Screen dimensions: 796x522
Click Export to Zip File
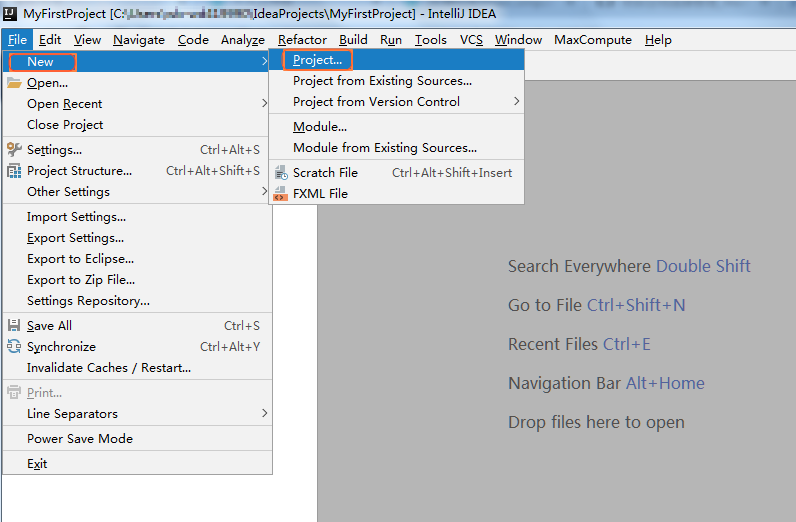point(80,280)
